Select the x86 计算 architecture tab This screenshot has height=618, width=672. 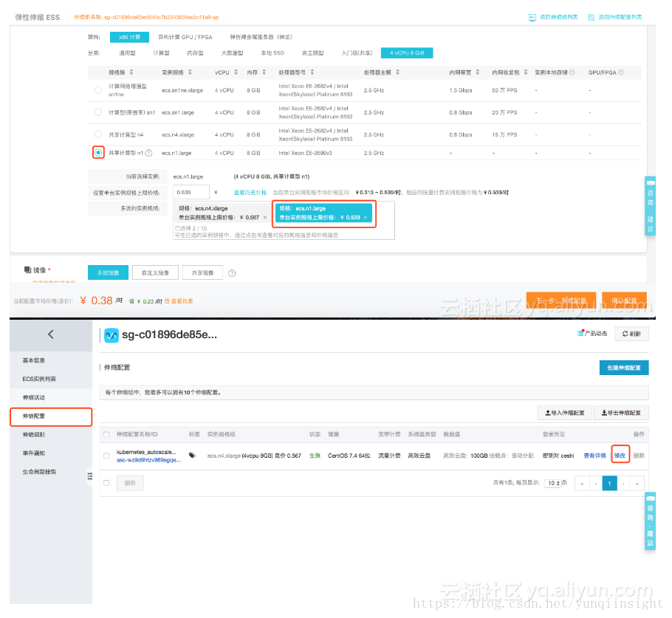[x=129, y=37]
